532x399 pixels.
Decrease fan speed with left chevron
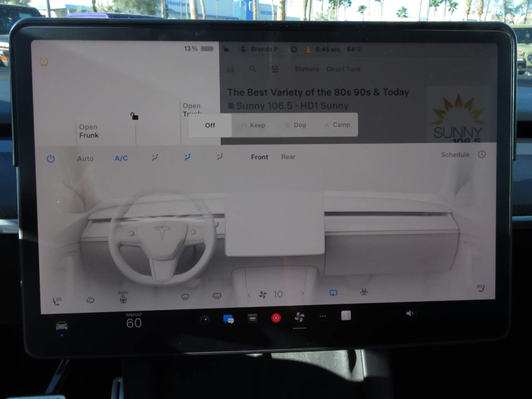click(x=249, y=293)
